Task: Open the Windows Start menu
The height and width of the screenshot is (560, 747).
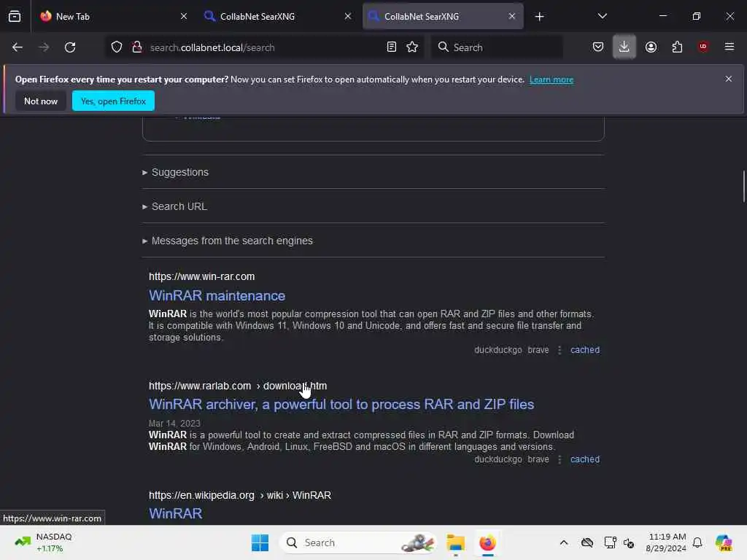Action: 260,542
